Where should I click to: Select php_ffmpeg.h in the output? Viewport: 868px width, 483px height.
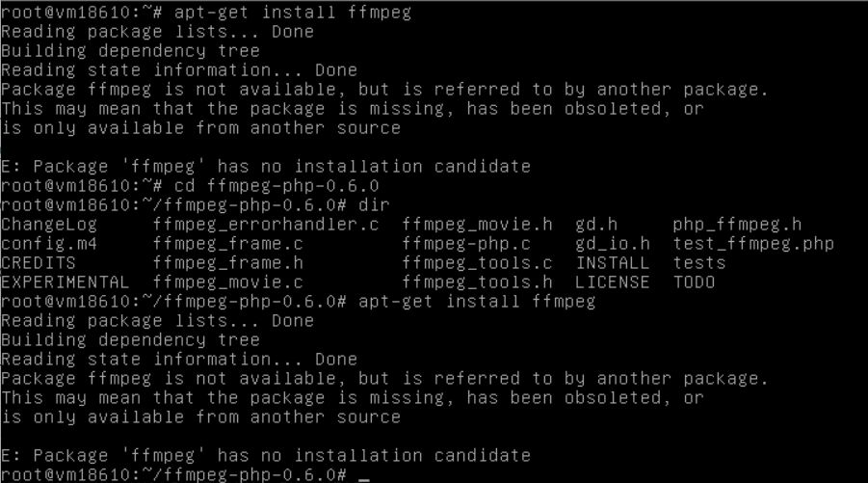[x=737, y=225]
